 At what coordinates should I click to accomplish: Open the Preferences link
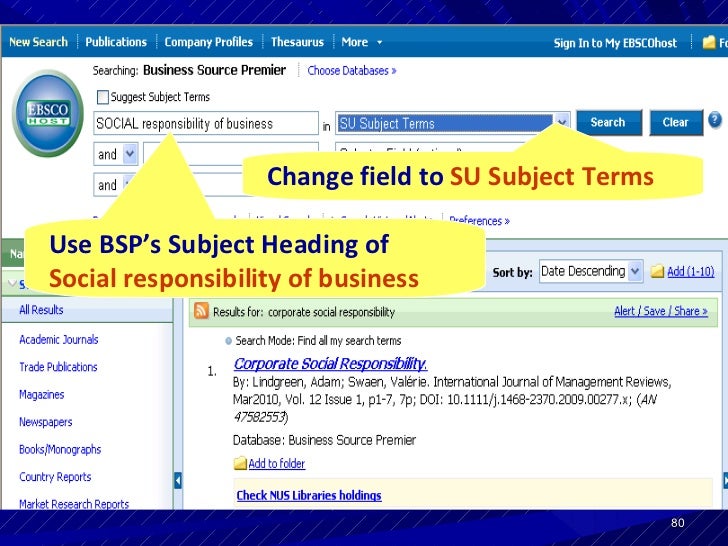point(479,221)
